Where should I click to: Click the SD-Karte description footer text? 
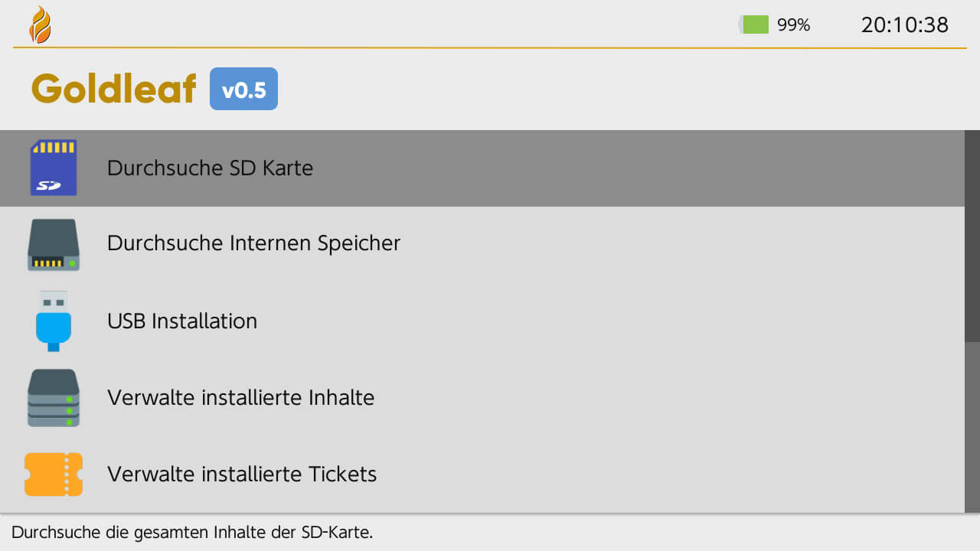[x=192, y=532]
